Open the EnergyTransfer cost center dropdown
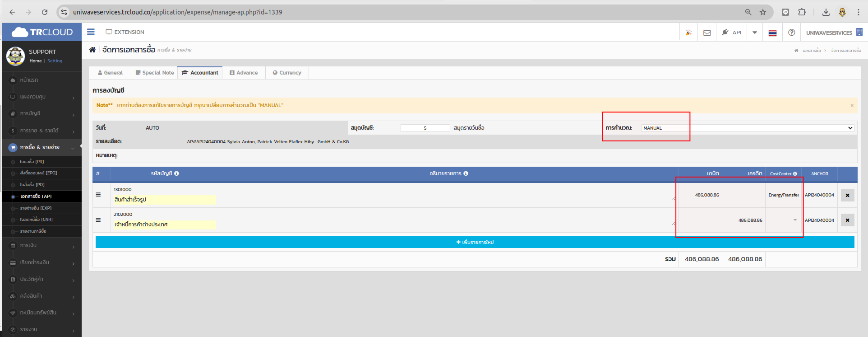The image size is (868, 337). (784, 195)
